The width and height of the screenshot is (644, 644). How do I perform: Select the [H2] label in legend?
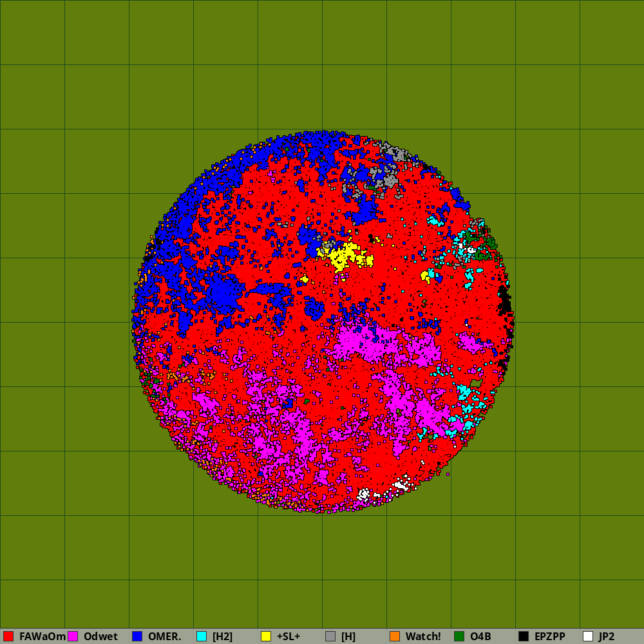tap(223, 636)
